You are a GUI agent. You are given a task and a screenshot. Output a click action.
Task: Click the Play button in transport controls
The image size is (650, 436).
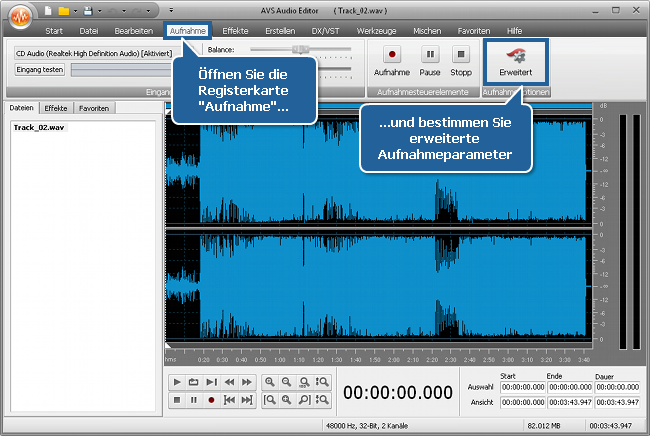click(x=177, y=382)
